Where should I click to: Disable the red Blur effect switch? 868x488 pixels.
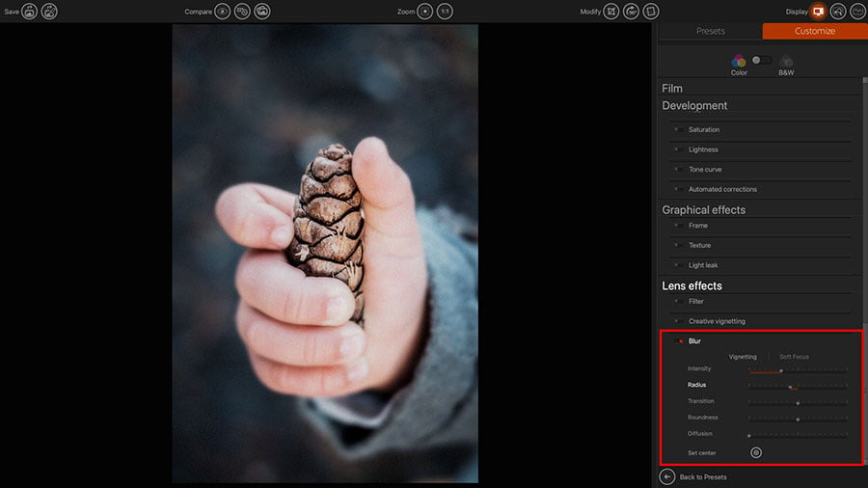click(679, 340)
